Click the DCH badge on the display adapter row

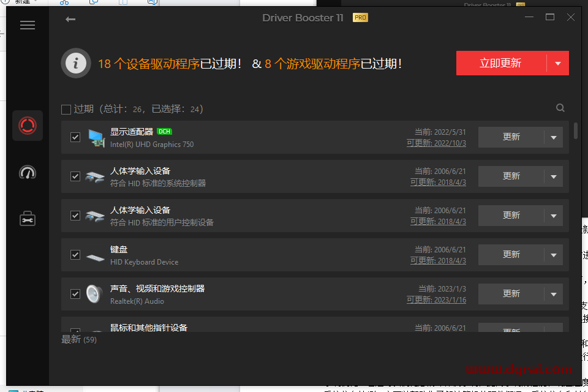click(164, 132)
